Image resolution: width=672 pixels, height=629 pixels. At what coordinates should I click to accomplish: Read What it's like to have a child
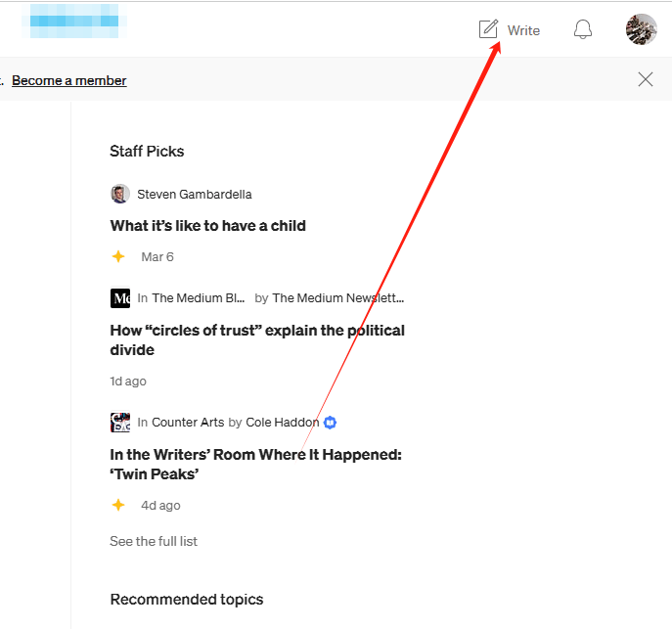click(x=207, y=226)
